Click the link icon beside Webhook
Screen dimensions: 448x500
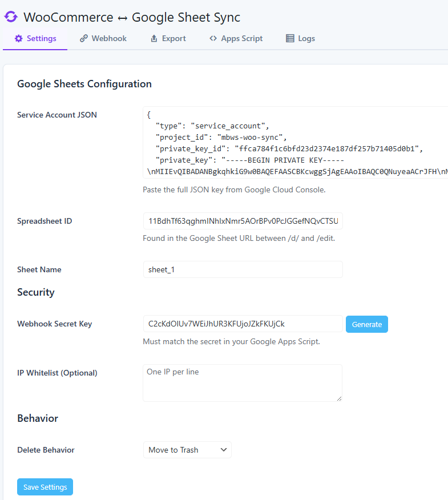[x=84, y=39]
